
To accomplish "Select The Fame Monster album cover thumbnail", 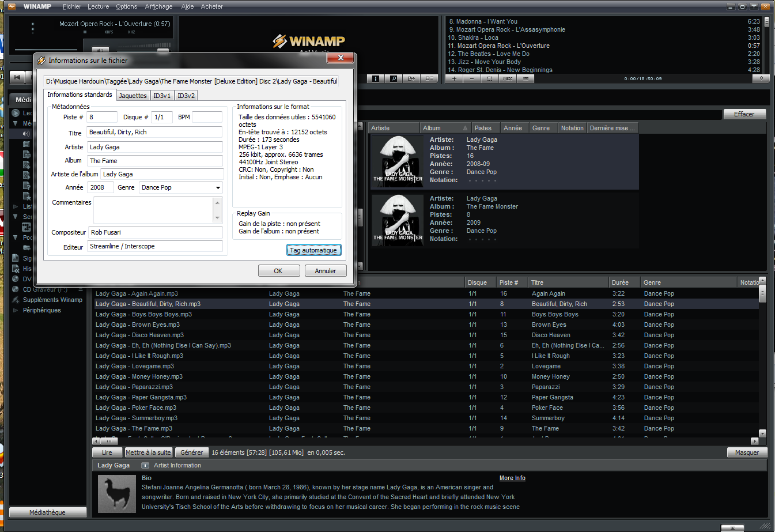I will click(x=398, y=220).
